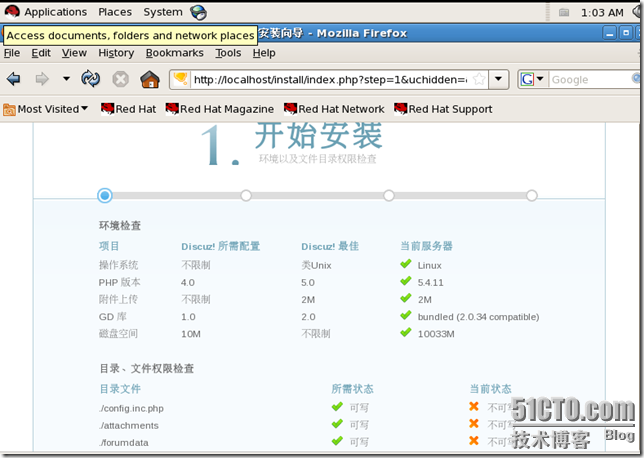This screenshot has height=458, width=644.
Task: Click the green check beside Linux
Action: pyautogui.click(x=406, y=264)
